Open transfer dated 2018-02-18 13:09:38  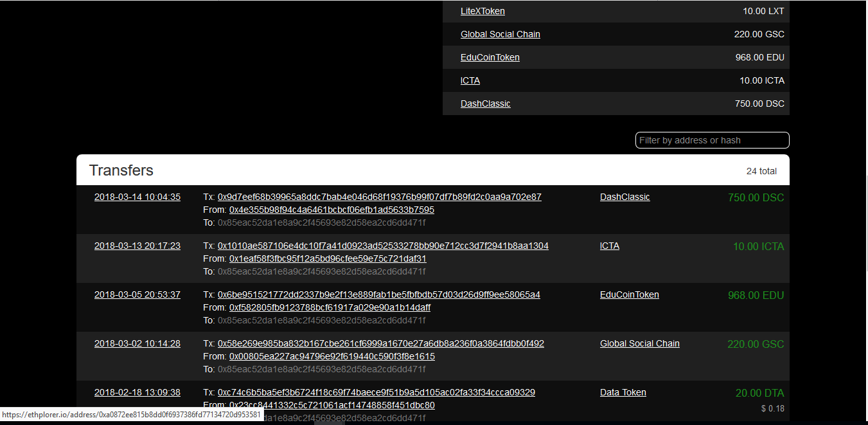pyautogui.click(x=137, y=392)
